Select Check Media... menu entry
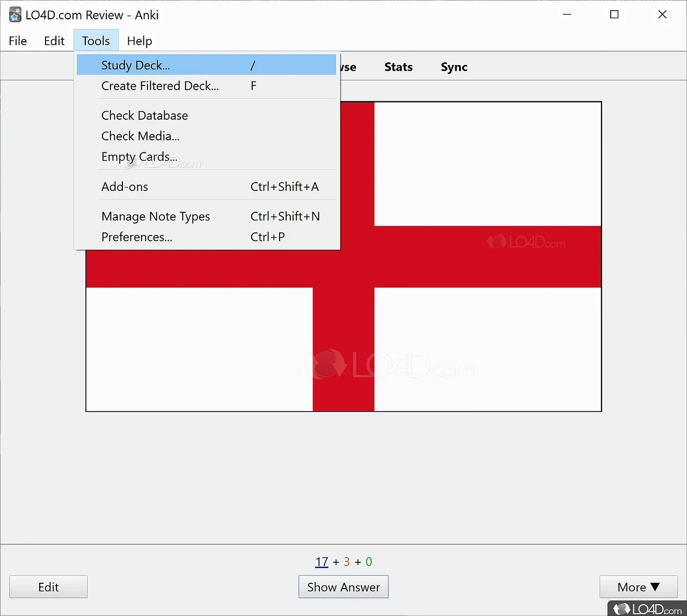 (x=207, y=136)
